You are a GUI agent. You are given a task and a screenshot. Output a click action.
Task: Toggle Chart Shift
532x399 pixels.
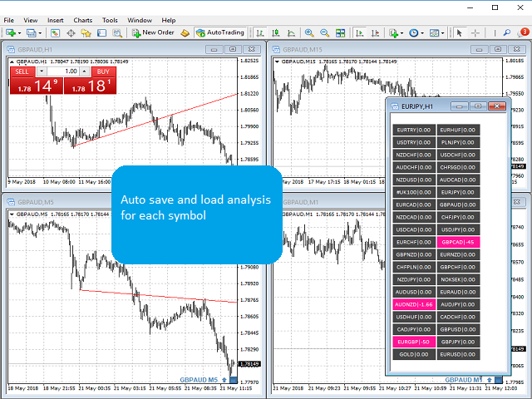click(375, 33)
